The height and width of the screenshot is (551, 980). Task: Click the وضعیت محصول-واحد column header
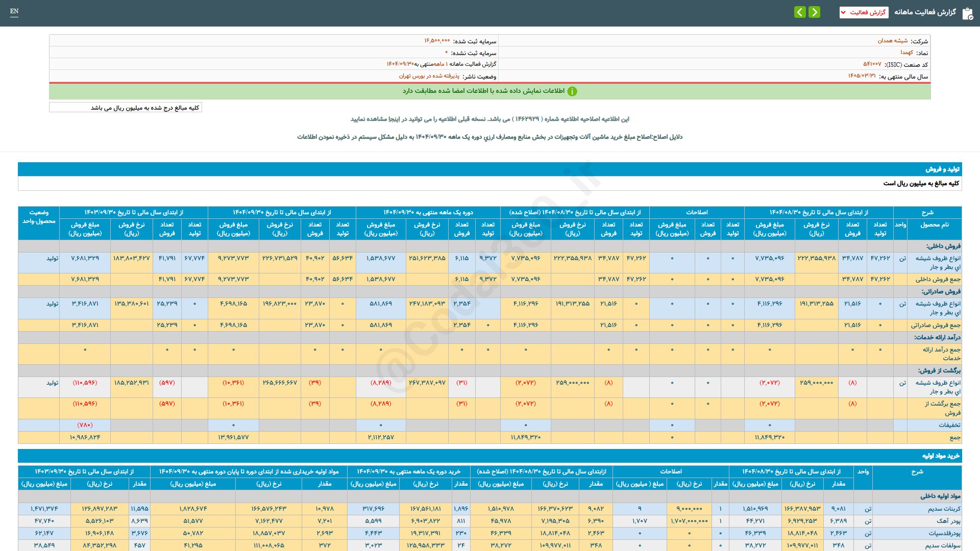(39, 217)
